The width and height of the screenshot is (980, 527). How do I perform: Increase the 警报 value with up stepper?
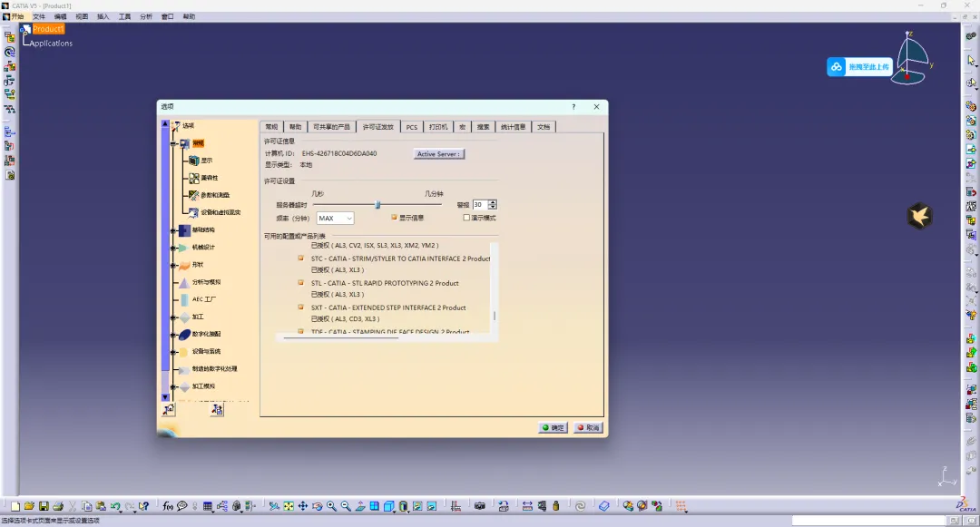[493, 202]
